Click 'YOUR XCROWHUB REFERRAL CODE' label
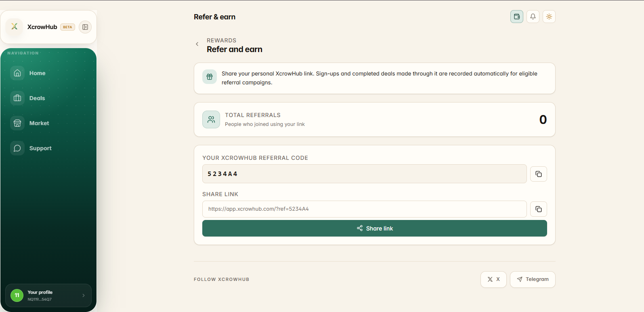The width and height of the screenshot is (644, 312). point(255,158)
